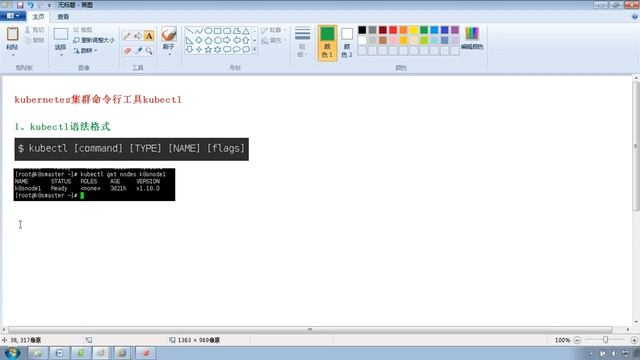Screen dimensions: 640x360
Task: Pick the black color swatch
Action: 362,30
